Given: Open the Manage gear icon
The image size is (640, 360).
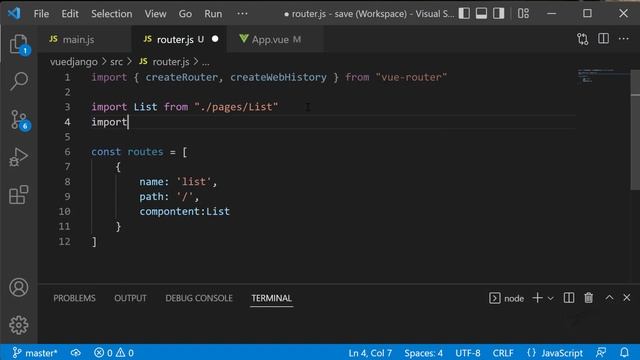Looking at the screenshot, I should [19, 325].
